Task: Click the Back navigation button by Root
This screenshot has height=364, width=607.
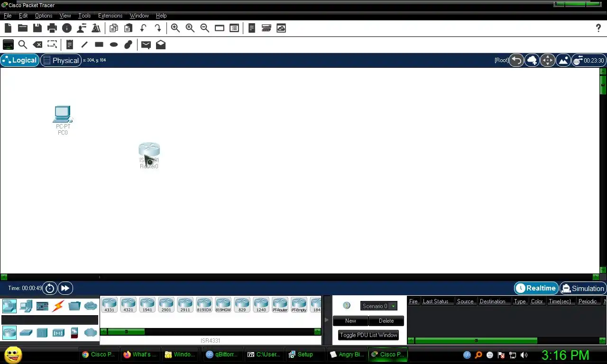Action: click(516, 60)
